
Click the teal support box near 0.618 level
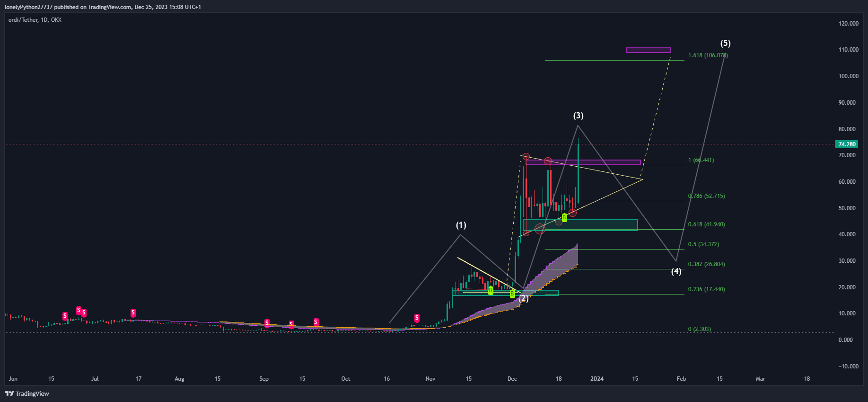[580, 225]
